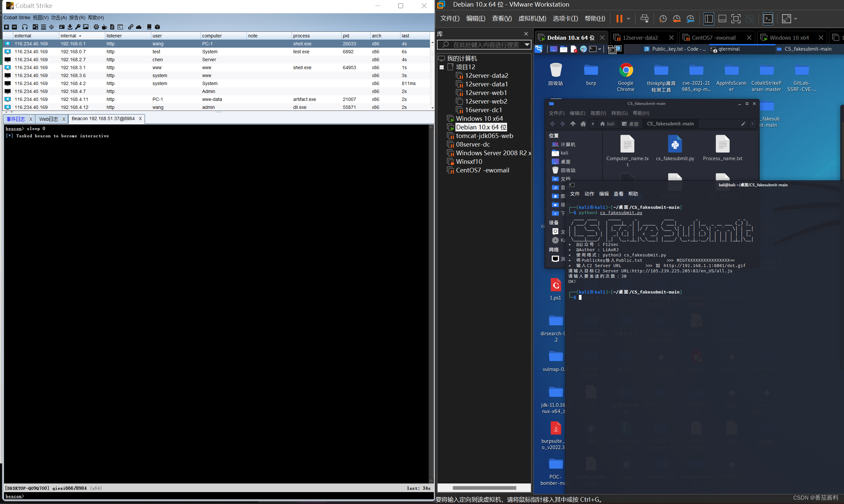Open the 报告(R) menu in Cobalt Strike

[x=77, y=18]
